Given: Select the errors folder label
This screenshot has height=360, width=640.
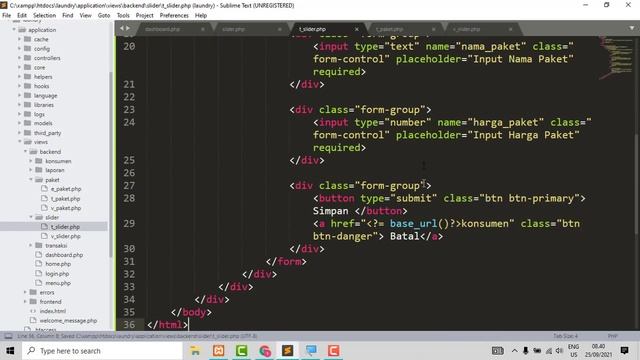Looking at the screenshot, I should pyautogui.click(x=47, y=292).
